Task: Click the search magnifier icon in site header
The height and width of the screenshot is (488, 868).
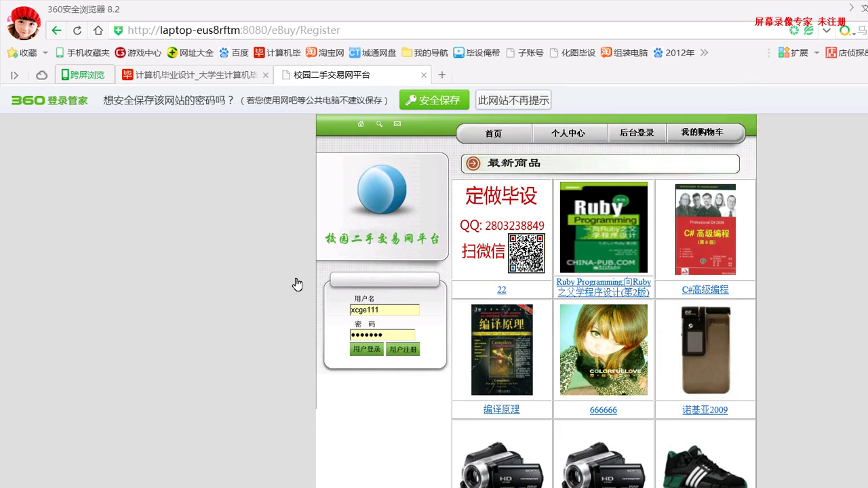Action: pos(379,124)
